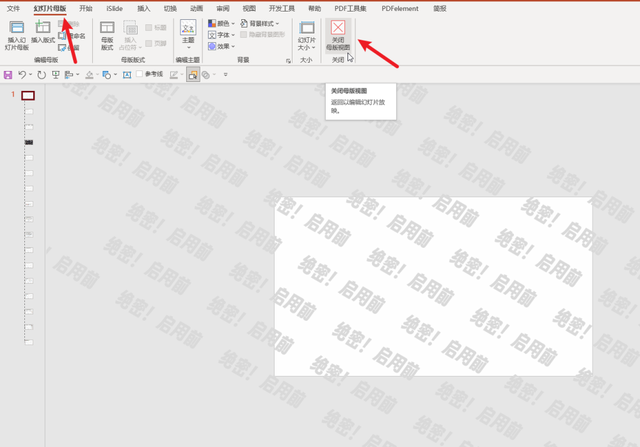Open the 幻灯片大小 slide size dropdown
The image size is (640, 447).
[307, 36]
